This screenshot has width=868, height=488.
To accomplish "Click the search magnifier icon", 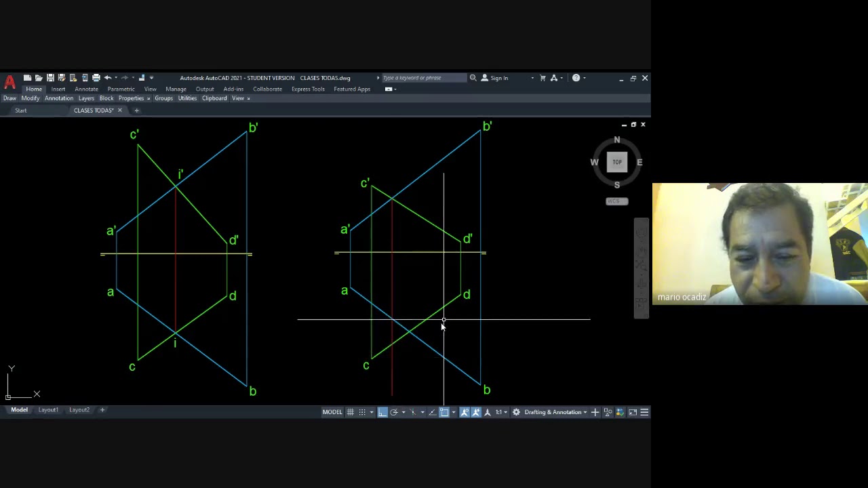I will tap(473, 78).
